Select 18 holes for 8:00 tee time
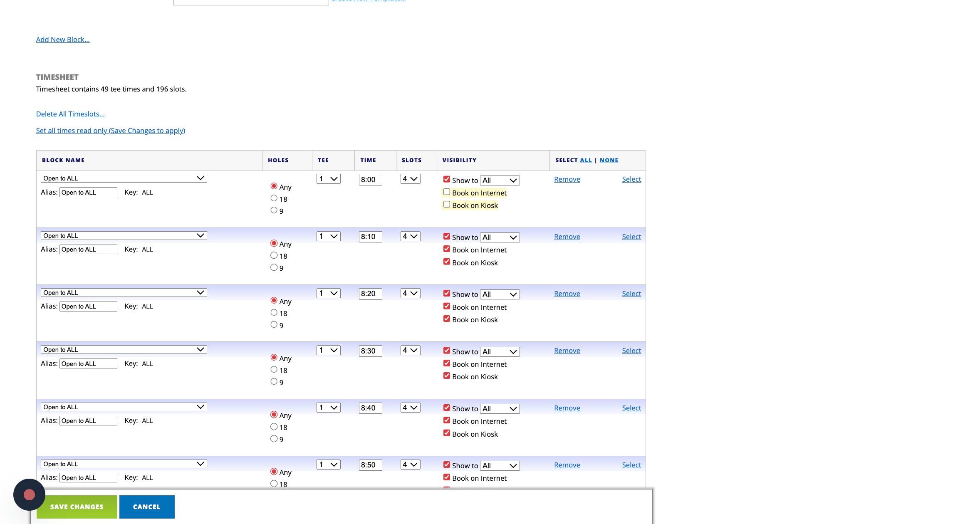 274,198
